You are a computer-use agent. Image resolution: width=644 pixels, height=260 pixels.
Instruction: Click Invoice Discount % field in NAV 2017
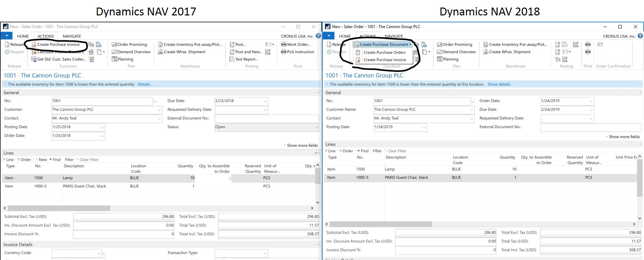tap(124, 234)
